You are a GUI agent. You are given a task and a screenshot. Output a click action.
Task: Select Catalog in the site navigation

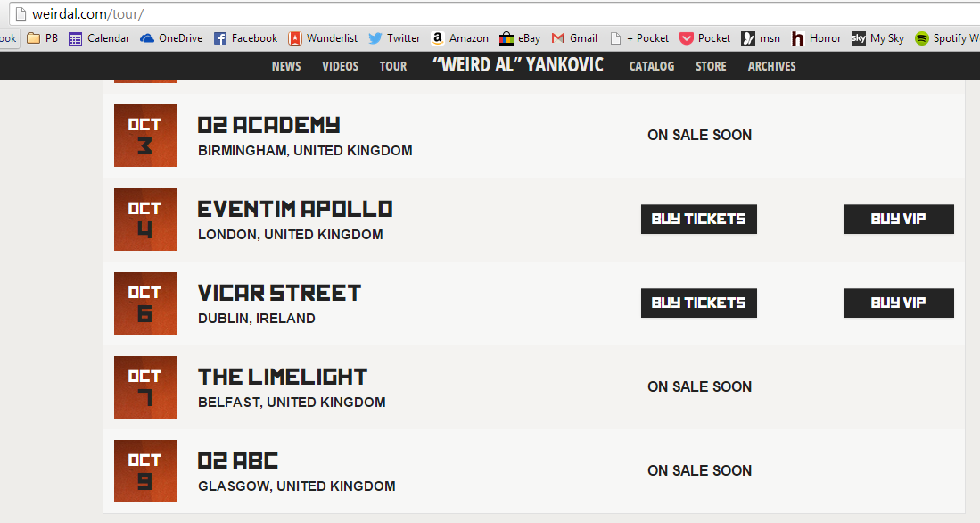click(x=652, y=66)
